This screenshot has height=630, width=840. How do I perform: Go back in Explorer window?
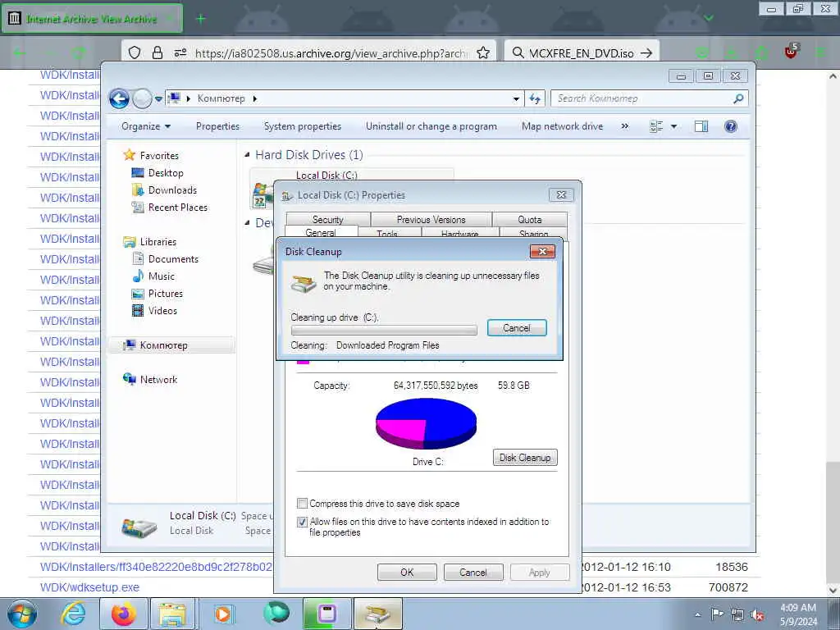[119, 98]
